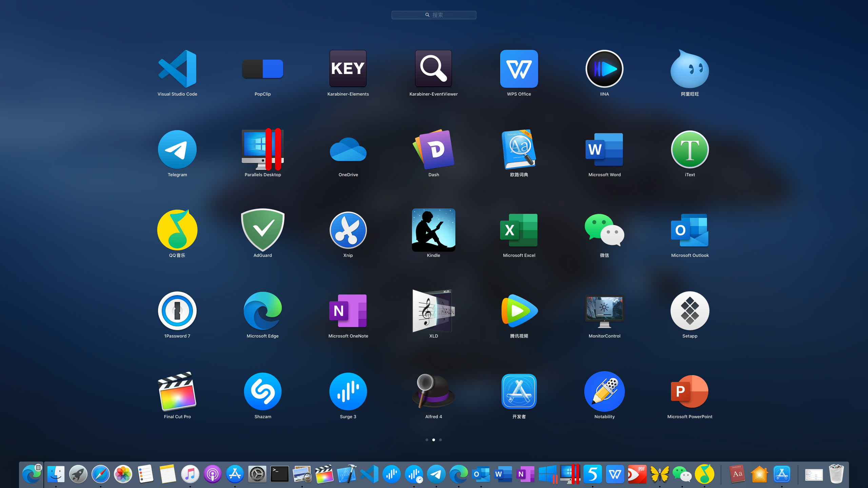Open System Preferences from the Dock
Viewport: 868px width, 488px height.
(257, 474)
